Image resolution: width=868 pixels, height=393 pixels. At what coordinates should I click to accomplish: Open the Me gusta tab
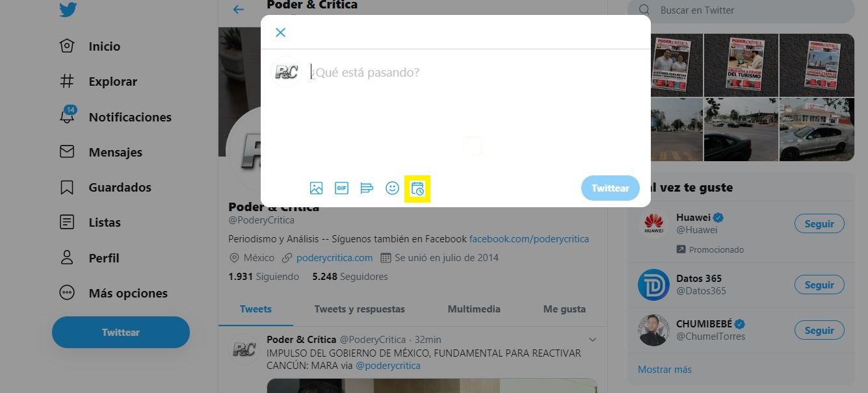(564, 309)
